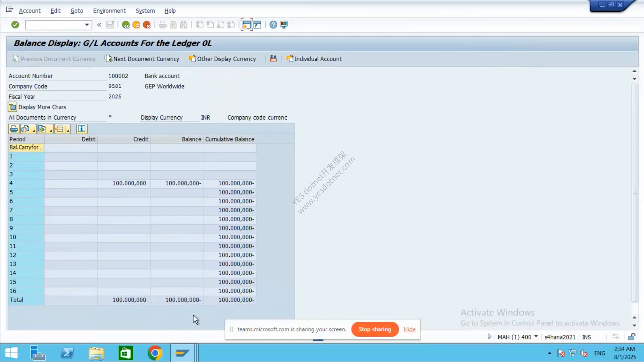Click the Save disk icon
The height and width of the screenshot is (362, 644).
pyautogui.click(x=110, y=25)
